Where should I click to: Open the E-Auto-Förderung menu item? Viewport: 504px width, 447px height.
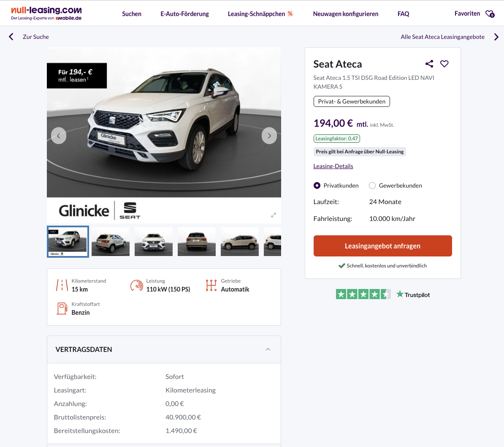tap(184, 14)
